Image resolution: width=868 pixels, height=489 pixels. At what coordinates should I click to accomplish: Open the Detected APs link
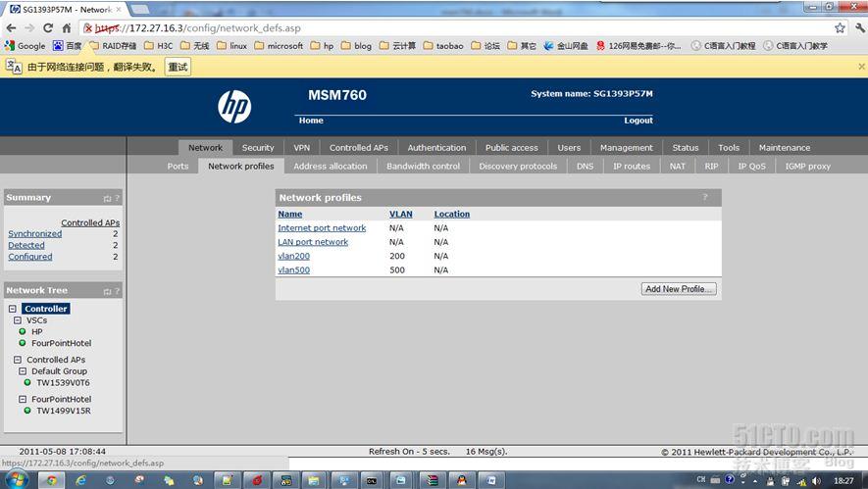pyautogui.click(x=26, y=245)
